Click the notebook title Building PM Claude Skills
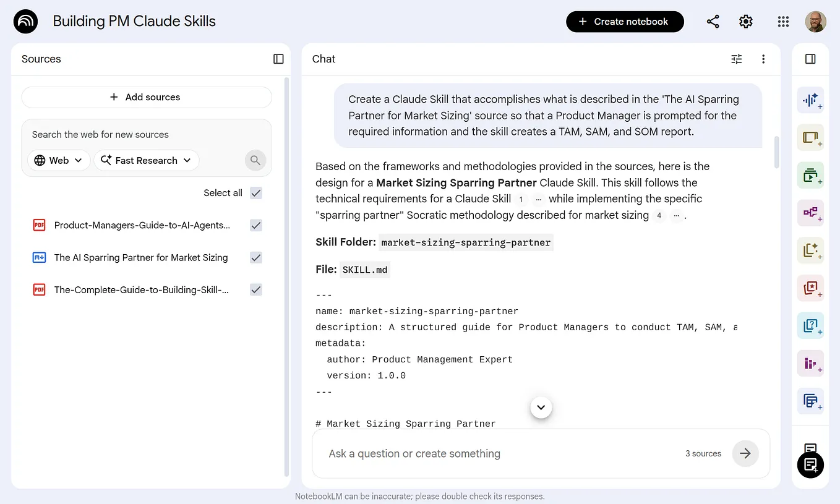 coord(134,21)
